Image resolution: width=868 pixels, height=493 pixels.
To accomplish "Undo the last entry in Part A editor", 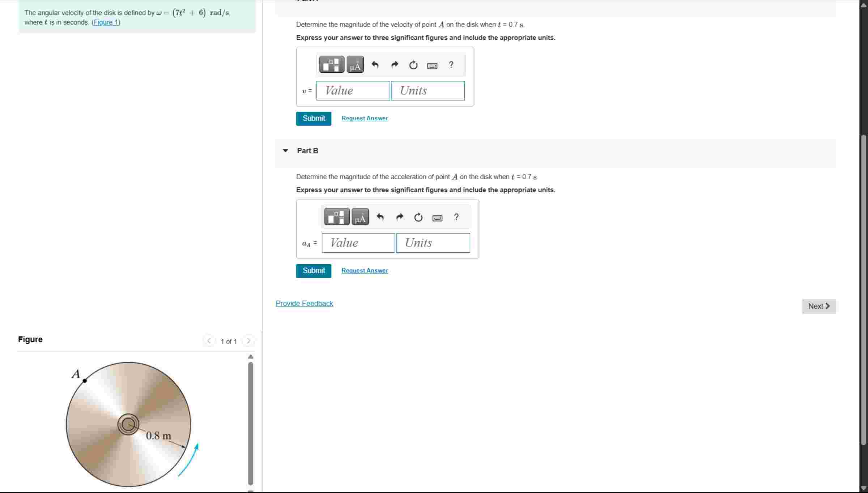I will [x=375, y=65].
